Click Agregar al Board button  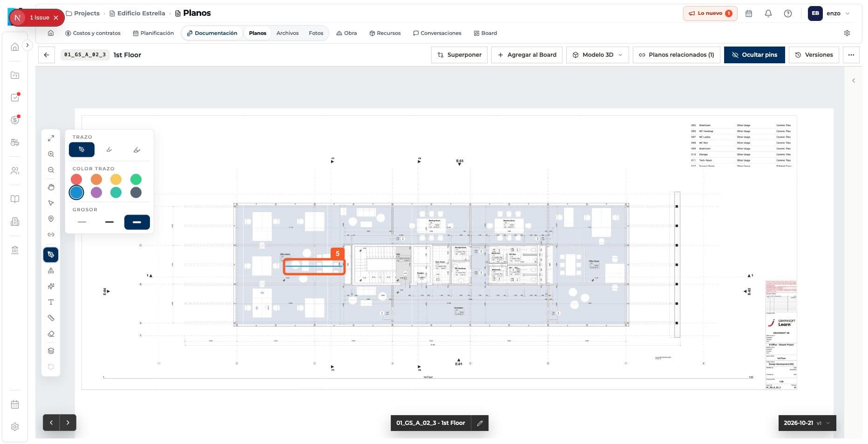pyautogui.click(x=527, y=55)
